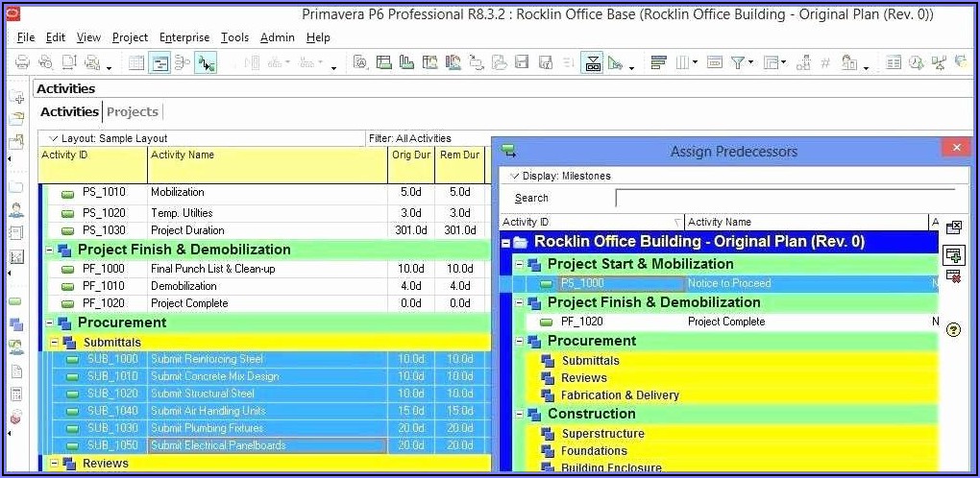Click the Remove icon with red X
980x478 pixels.
tap(953, 276)
